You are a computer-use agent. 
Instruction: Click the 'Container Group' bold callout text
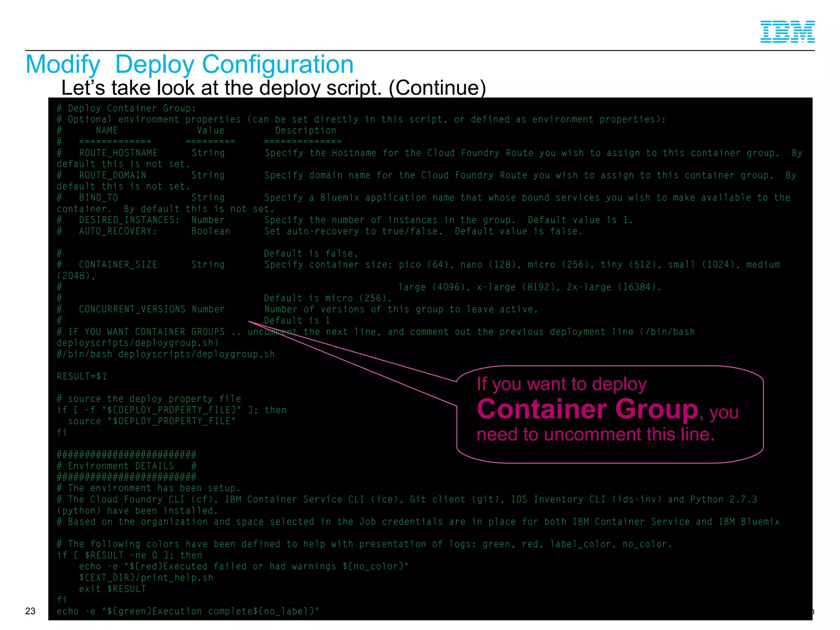(587, 410)
